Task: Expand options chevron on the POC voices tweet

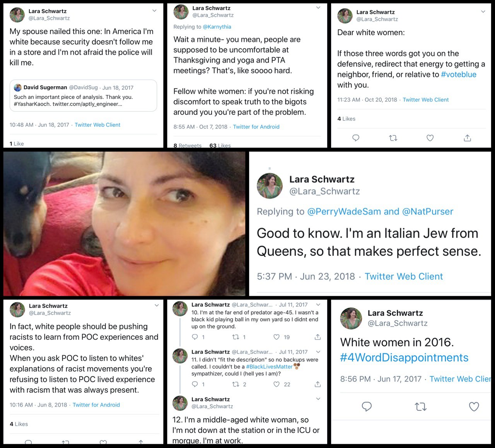Action: tap(157, 305)
